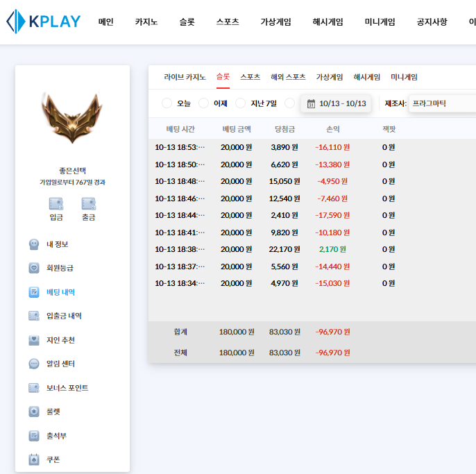This screenshot has height=474, width=476.
Task: Open 알림 센터 notification center
Action: click(60, 364)
